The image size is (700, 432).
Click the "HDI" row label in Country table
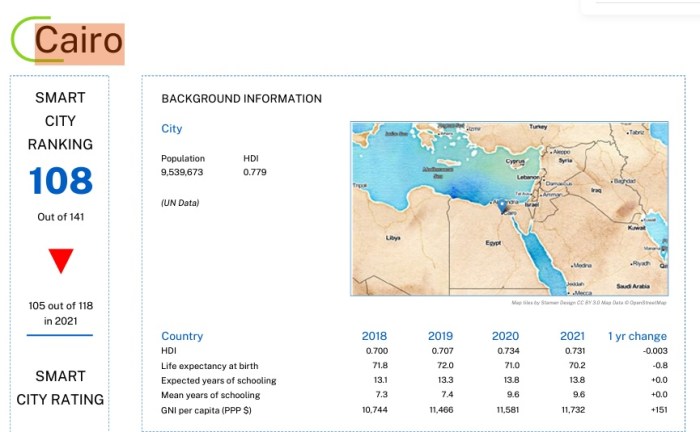point(169,351)
